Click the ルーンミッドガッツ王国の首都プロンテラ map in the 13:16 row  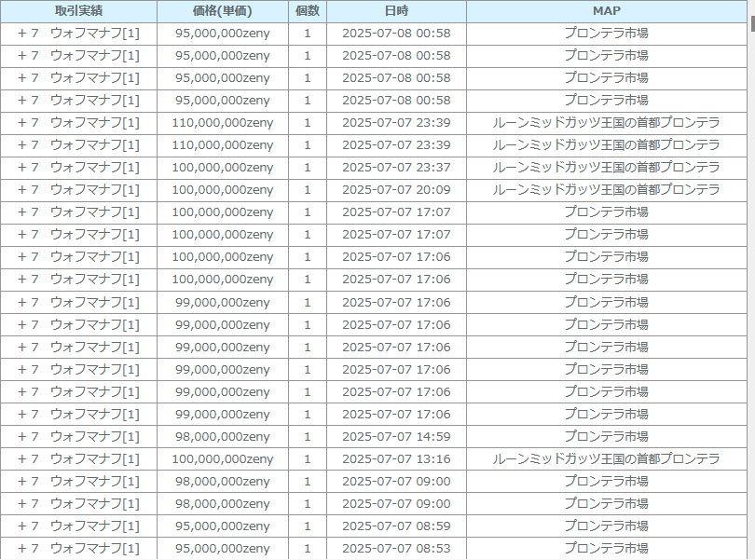(x=606, y=458)
